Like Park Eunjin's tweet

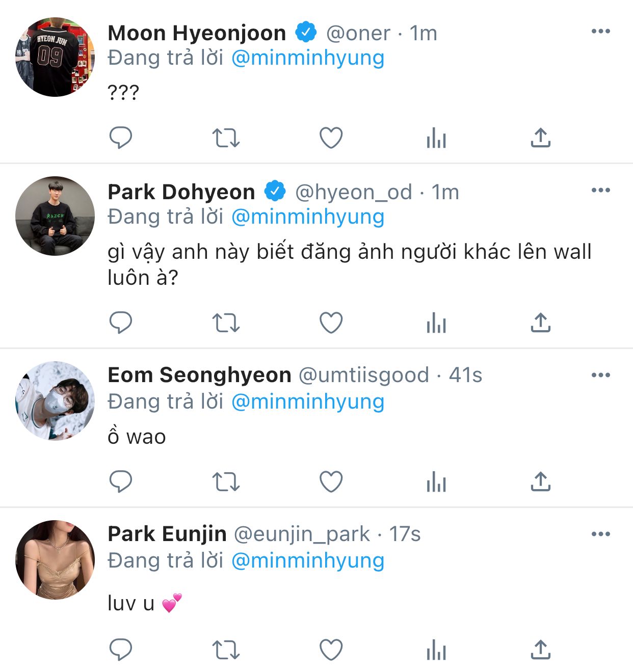point(331,650)
